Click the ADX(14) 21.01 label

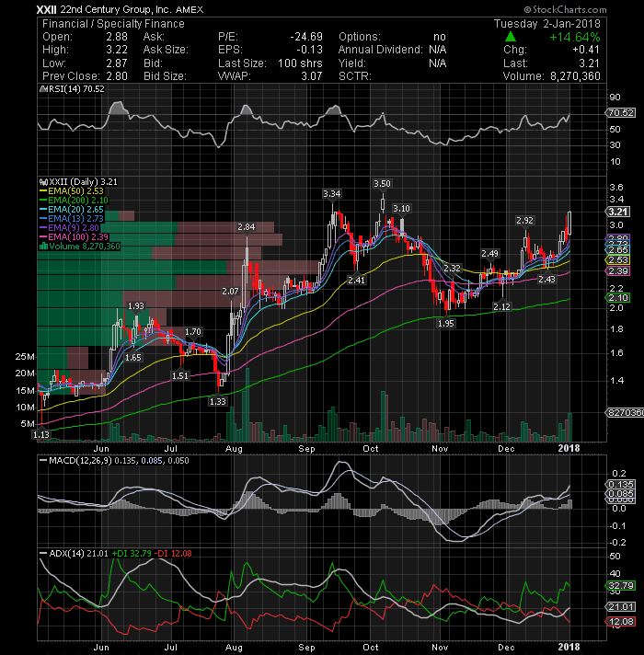tap(78, 554)
